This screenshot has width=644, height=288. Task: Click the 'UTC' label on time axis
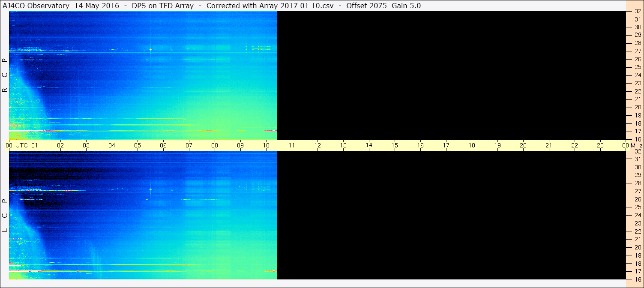(21, 145)
